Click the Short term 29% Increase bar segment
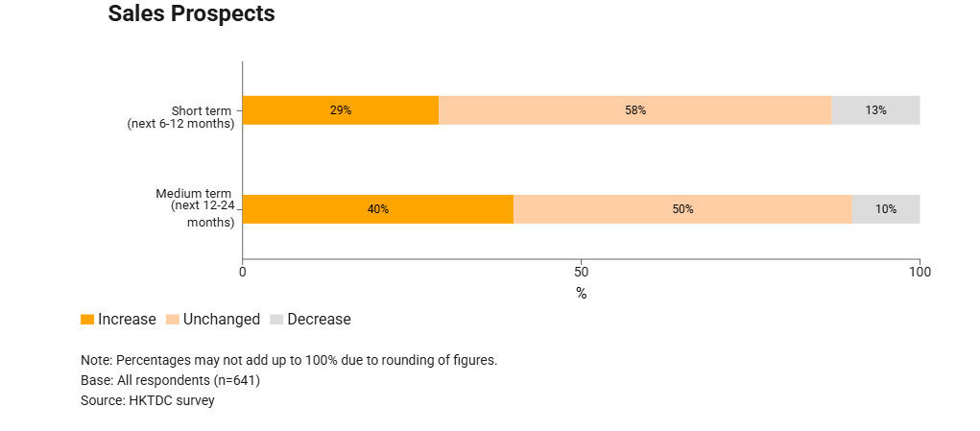Image resolution: width=980 pixels, height=431 pixels. click(340, 110)
